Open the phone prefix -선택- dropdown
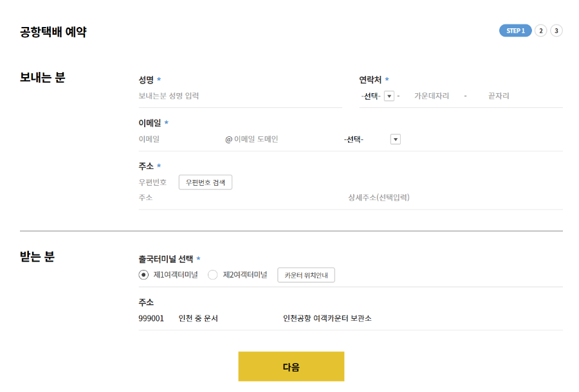 click(378, 96)
